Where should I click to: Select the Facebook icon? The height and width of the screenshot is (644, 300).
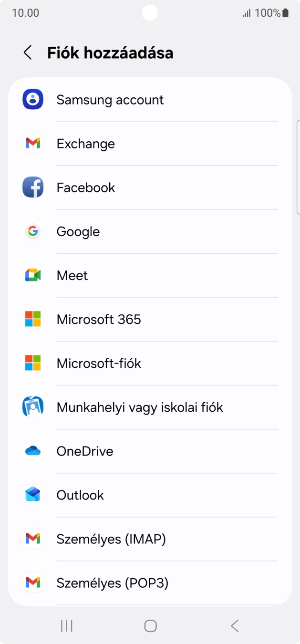[x=32, y=187]
